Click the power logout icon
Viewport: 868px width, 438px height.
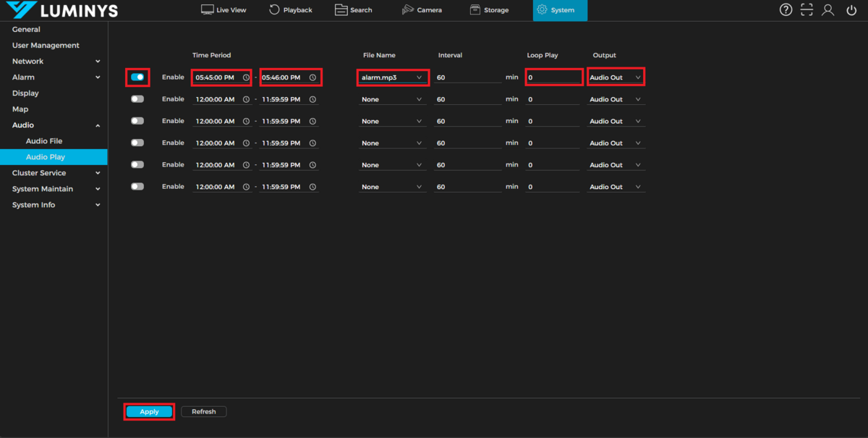pos(851,10)
